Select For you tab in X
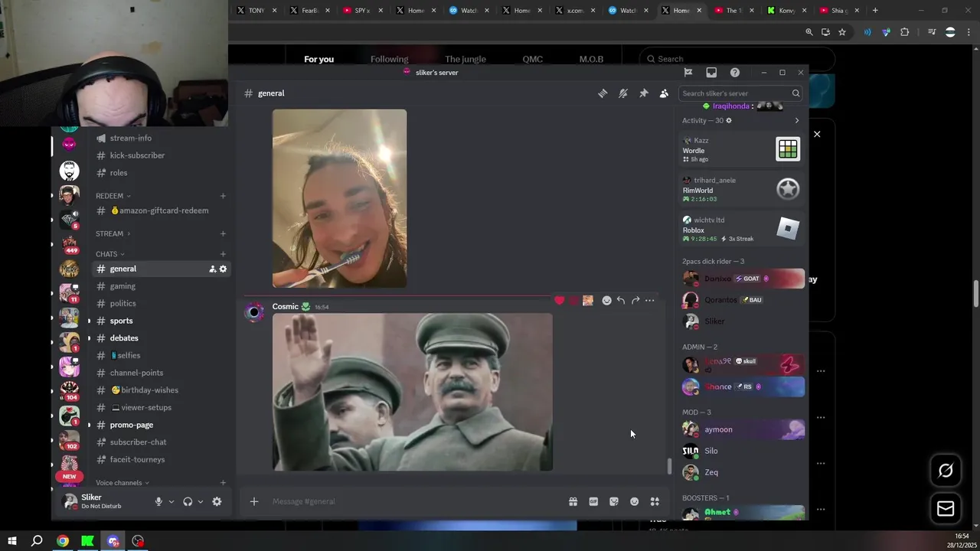Viewport: 980px width, 551px height. click(318, 59)
